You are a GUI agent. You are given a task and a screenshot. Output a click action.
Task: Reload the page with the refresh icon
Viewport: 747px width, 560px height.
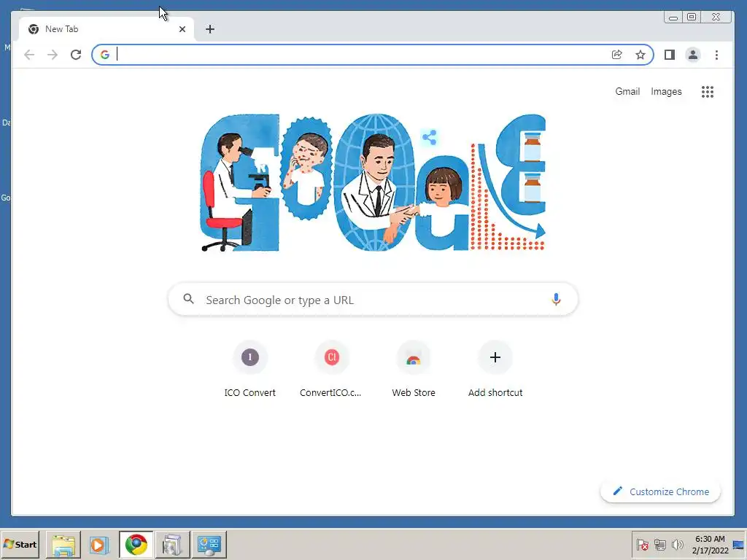[x=76, y=55]
